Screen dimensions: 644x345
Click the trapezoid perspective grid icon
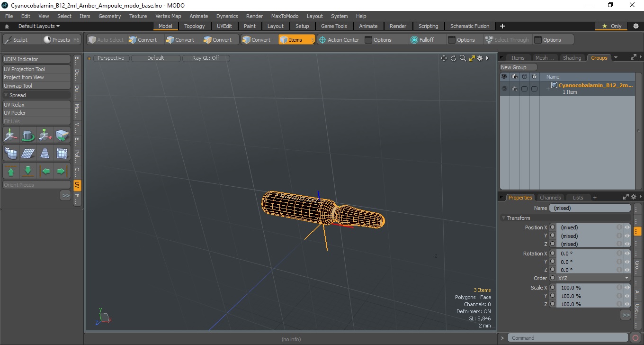[x=45, y=153]
